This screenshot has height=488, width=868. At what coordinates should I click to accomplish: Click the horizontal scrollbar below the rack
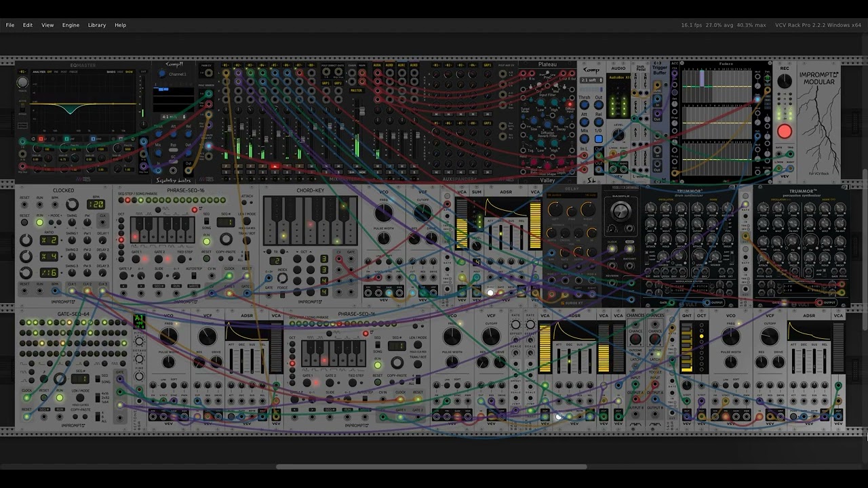pos(431,466)
